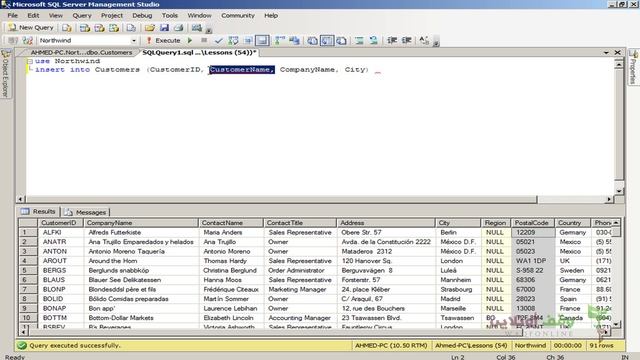Display the Estimated Execution Plan
The width and height of the screenshot is (640, 360).
[233, 40]
